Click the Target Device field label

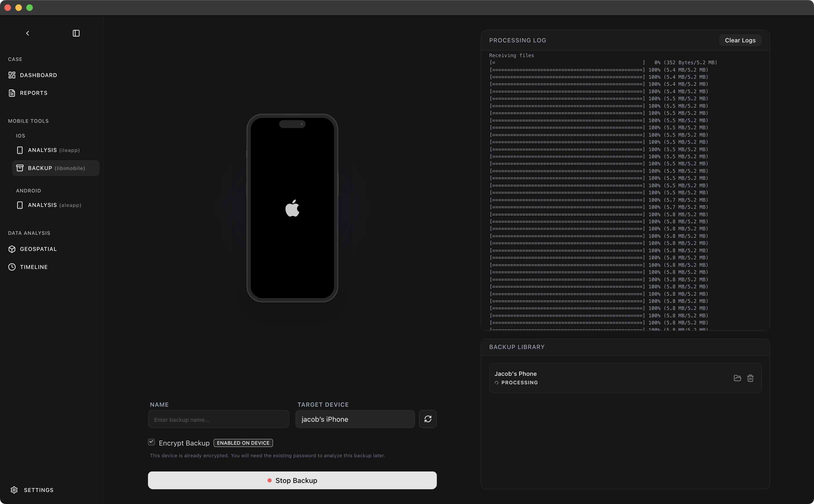[x=323, y=404]
